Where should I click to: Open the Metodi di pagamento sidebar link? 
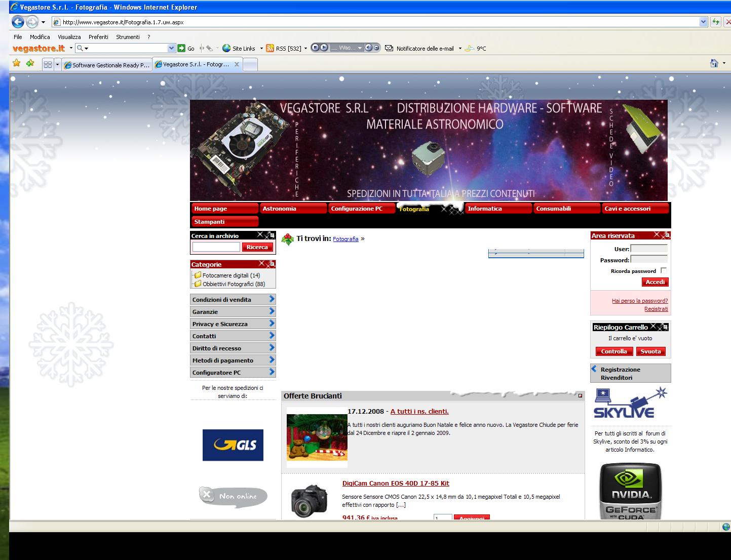pos(233,360)
